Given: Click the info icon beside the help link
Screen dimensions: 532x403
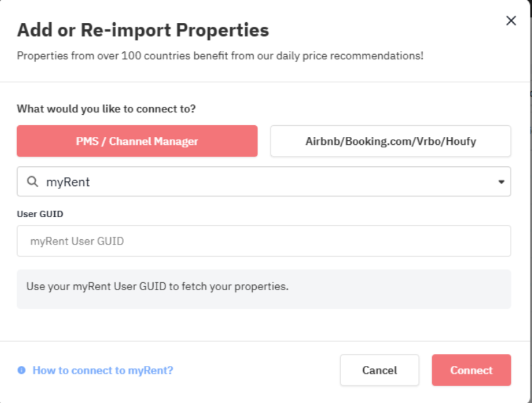Looking at the screenshot, I should pos(22,370).
